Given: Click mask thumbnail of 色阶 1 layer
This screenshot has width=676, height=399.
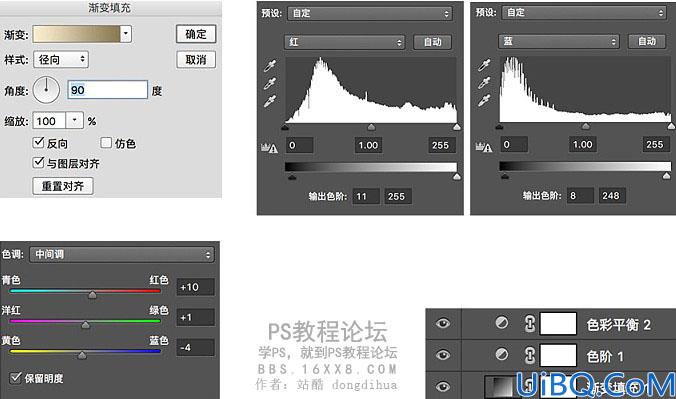Looking at the screenshot, I should pyautogui.click(x=559, y=355).
